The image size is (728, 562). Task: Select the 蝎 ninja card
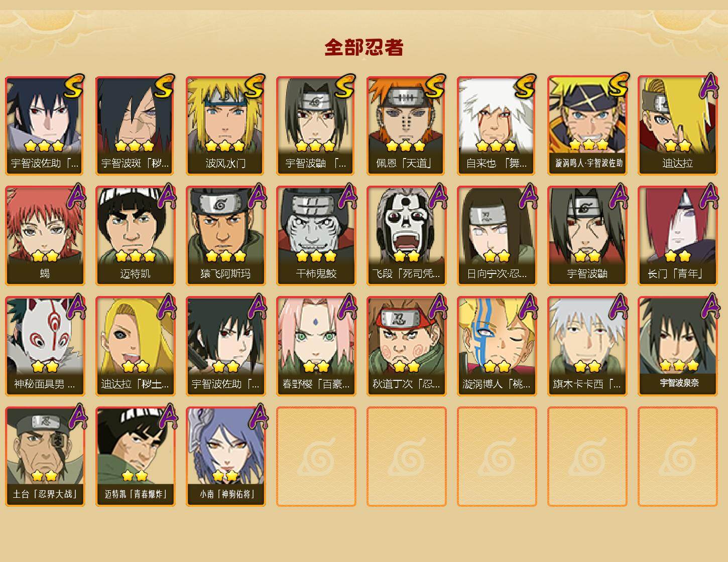[x=45, y=236]
